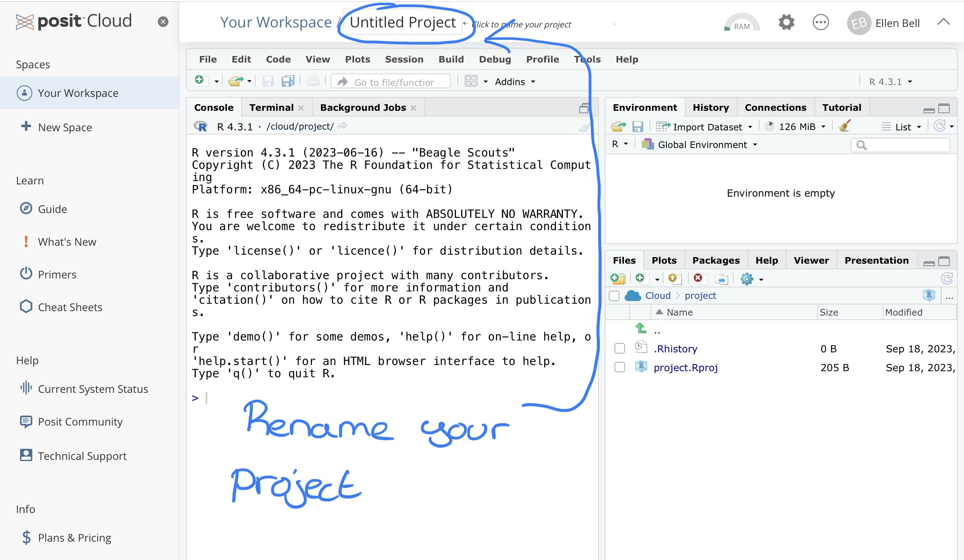
Task: Create a new folder in the Files pane
Action: coord(617,279)
